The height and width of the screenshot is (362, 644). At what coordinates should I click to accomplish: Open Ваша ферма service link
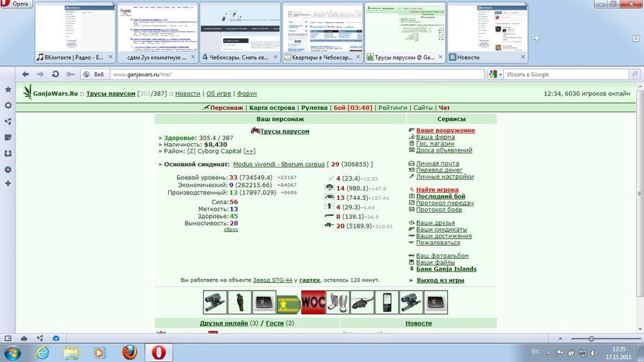tap(436, 137)
